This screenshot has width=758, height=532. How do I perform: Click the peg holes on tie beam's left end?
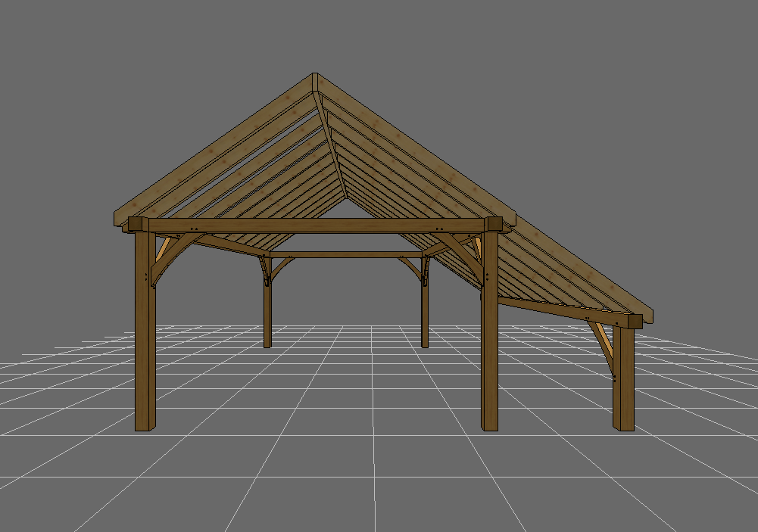(194, 229)
